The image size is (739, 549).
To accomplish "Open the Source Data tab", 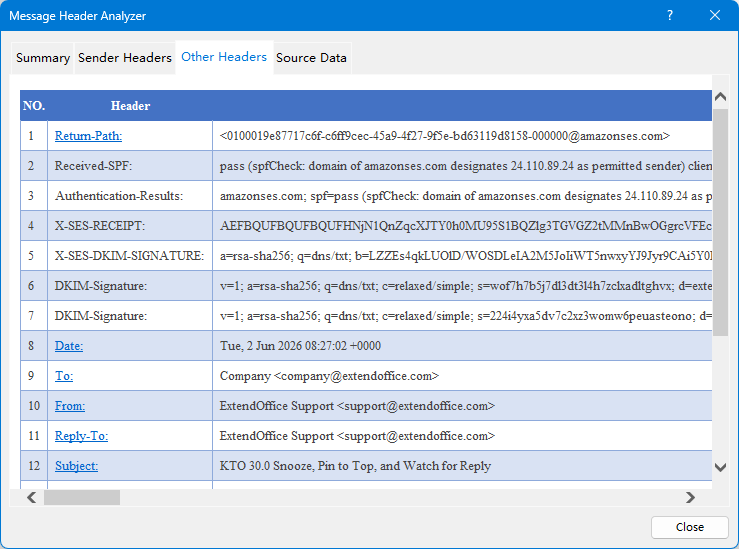I will coord(312,57).
